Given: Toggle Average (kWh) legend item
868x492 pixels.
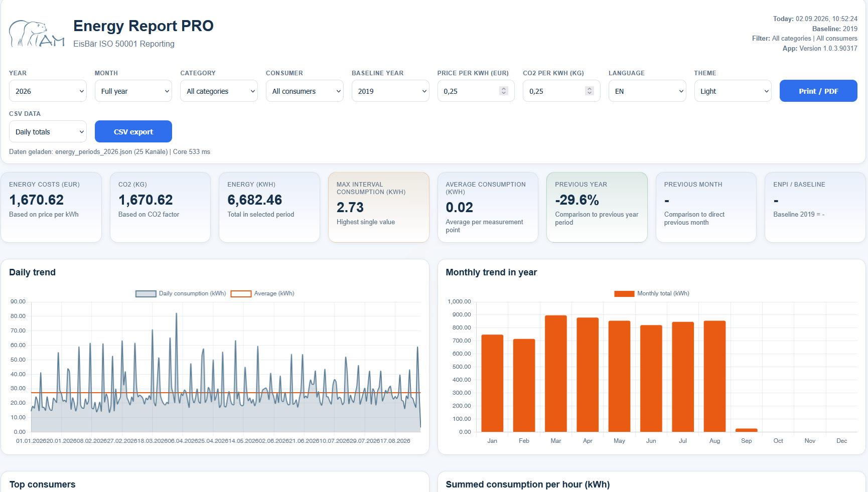Looking at the screenshot, I should click(x=262, y=293).
